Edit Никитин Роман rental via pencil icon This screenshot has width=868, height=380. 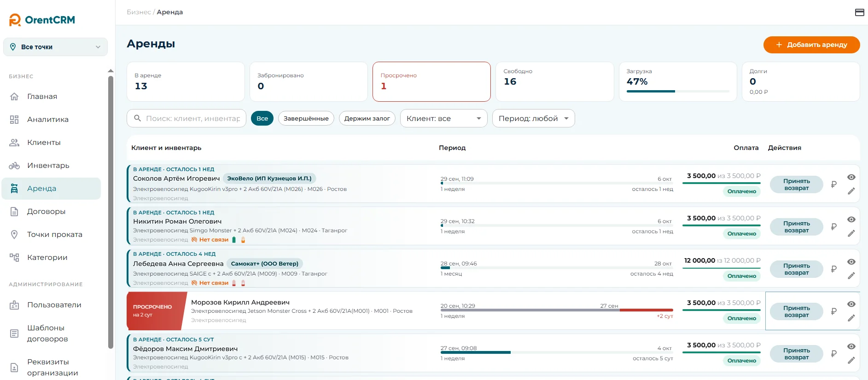(x=851, y=233)
